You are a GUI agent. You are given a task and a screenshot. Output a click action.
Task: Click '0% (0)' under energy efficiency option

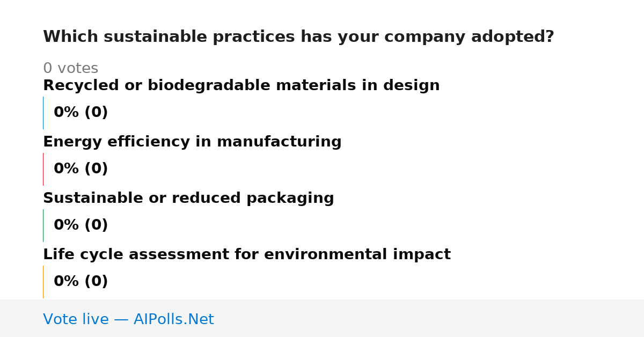[x=80, y=169]
